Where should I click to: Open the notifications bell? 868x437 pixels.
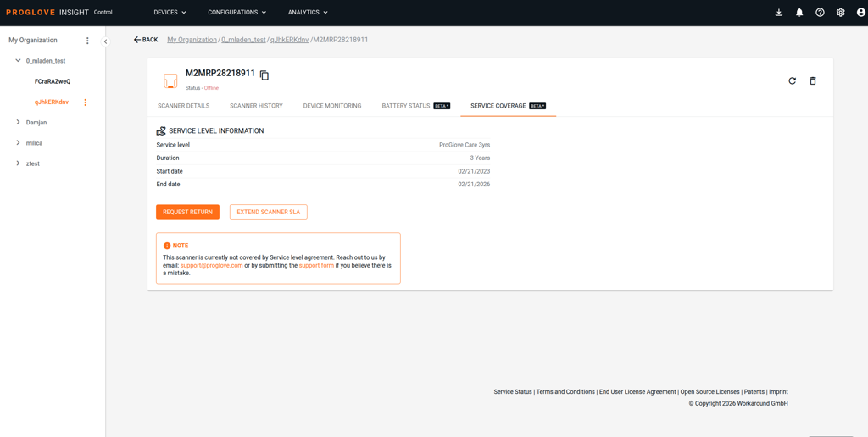(799, 12)
